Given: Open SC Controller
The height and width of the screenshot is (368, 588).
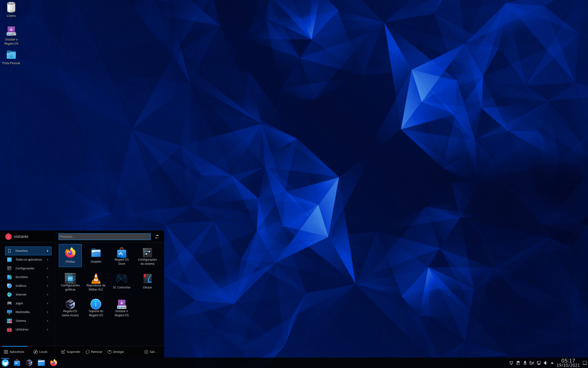Looking at the screenshot, I should tap(122, 281).
